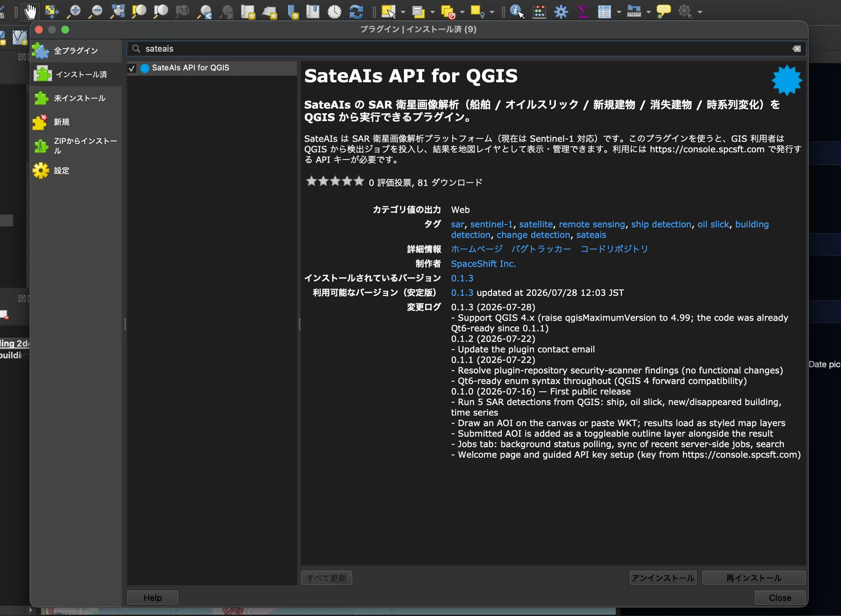
Task: Click the five-star rating row
Action: pyautogui.click(x=335, y=182)
